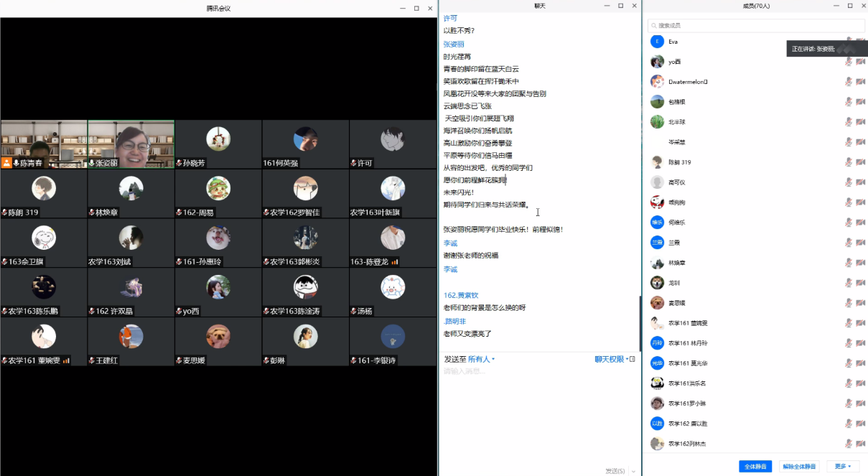Image resolution: width=868 pixels, height=476 pixels.
Task: Unmute 北半球's microphone in member list
Action: 848,122
